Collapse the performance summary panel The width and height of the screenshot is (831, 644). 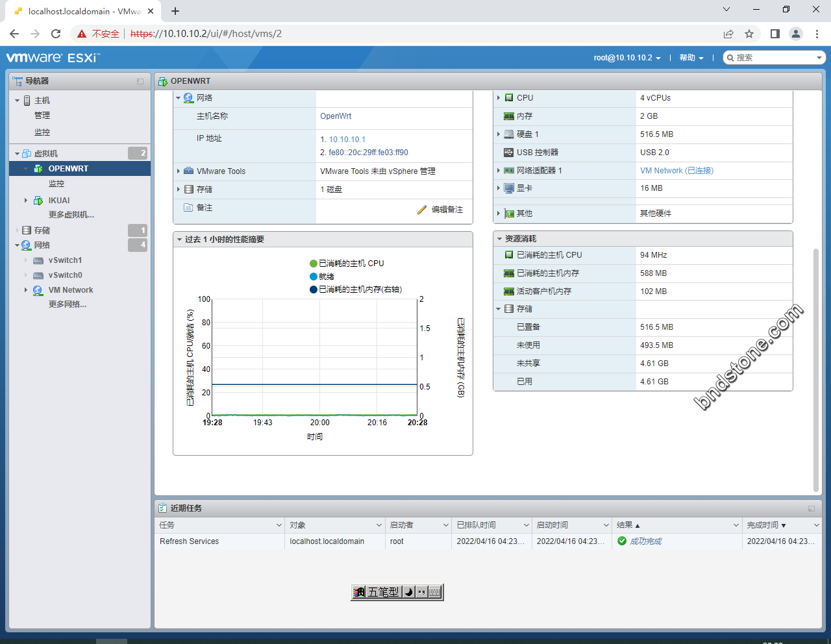click(179, 240)
